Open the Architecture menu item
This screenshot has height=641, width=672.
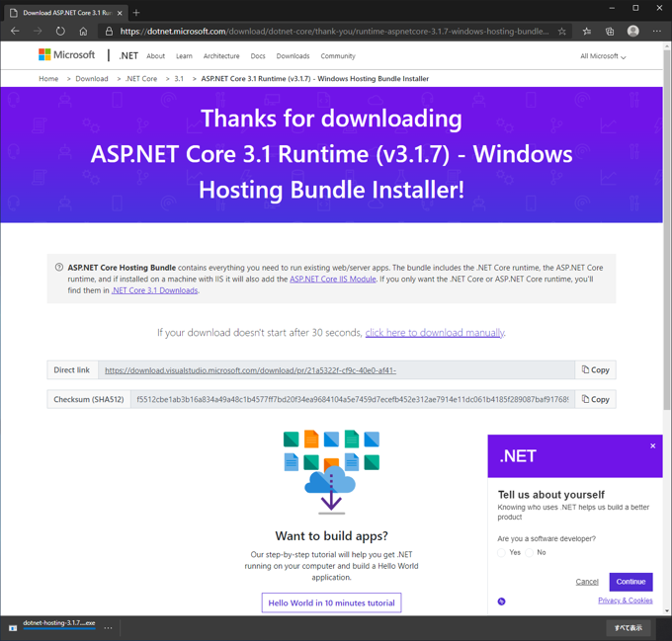tap(221, 56)
